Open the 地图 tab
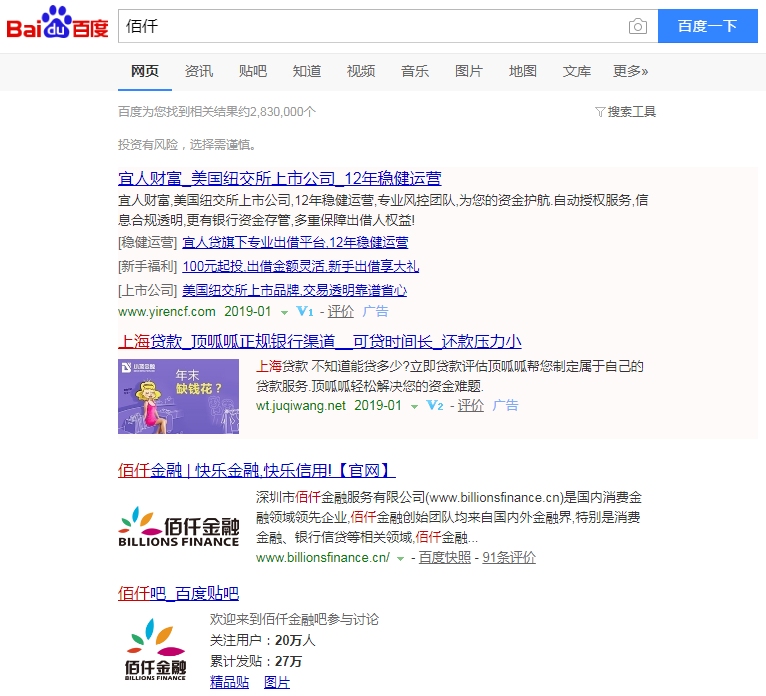 tap(523, 71)
